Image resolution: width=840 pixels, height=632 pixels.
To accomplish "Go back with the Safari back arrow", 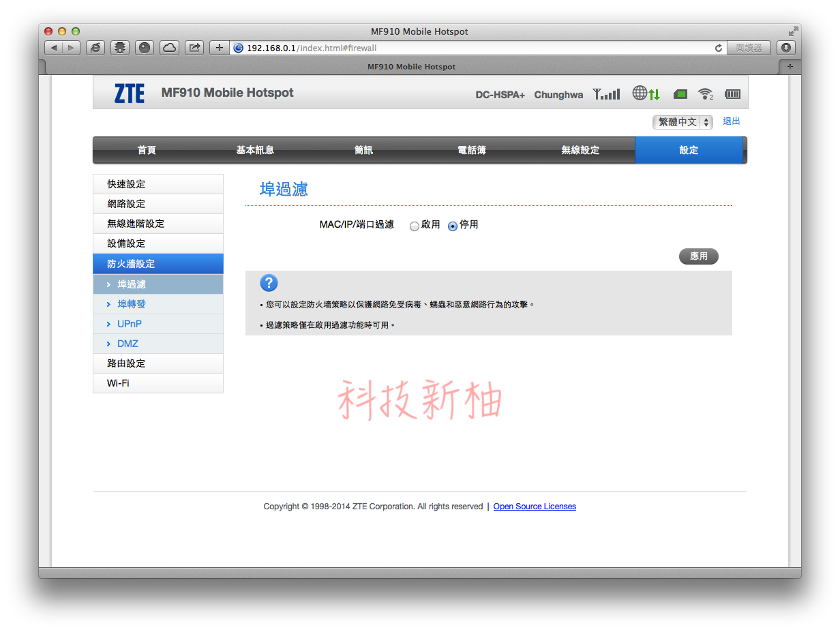I will point(54,48).
